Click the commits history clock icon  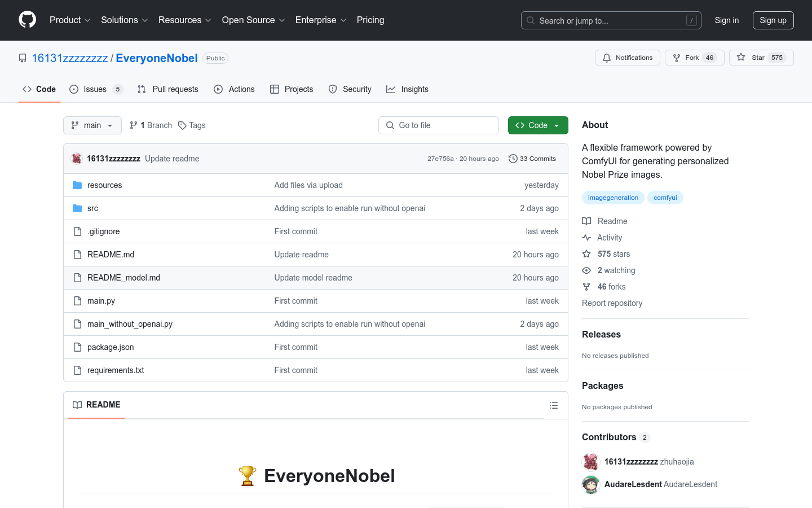coord(513,159)
